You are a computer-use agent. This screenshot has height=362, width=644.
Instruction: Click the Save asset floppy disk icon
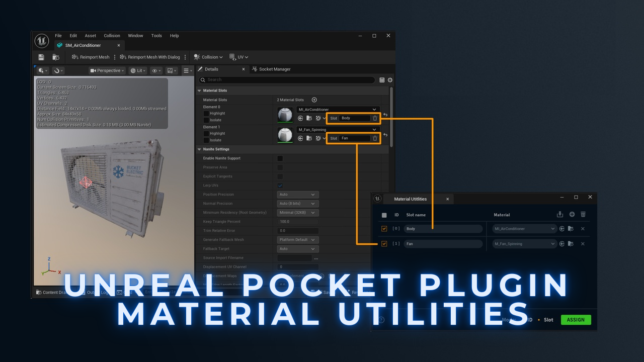pos(41,57)
